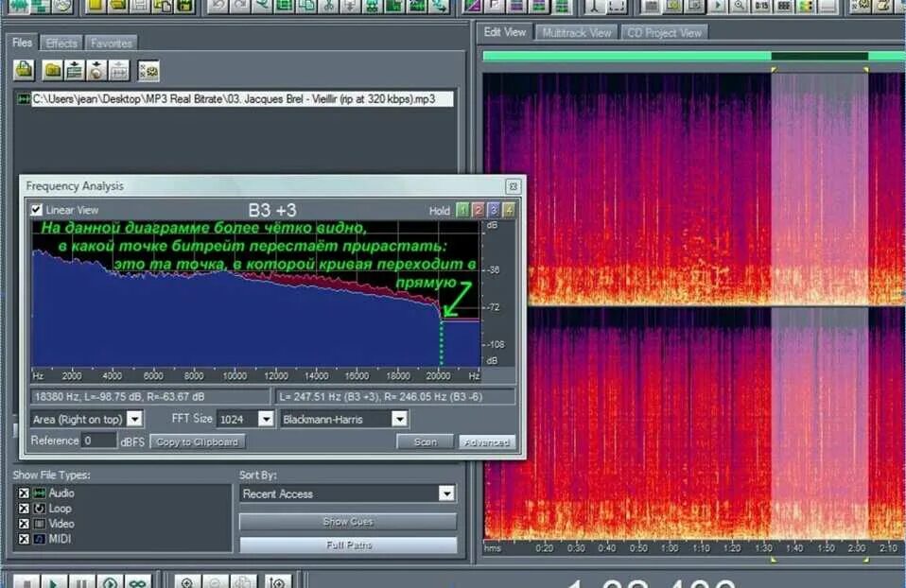Click the Play transport button
The height and width of the screenshot is (588, 906).
54,581
